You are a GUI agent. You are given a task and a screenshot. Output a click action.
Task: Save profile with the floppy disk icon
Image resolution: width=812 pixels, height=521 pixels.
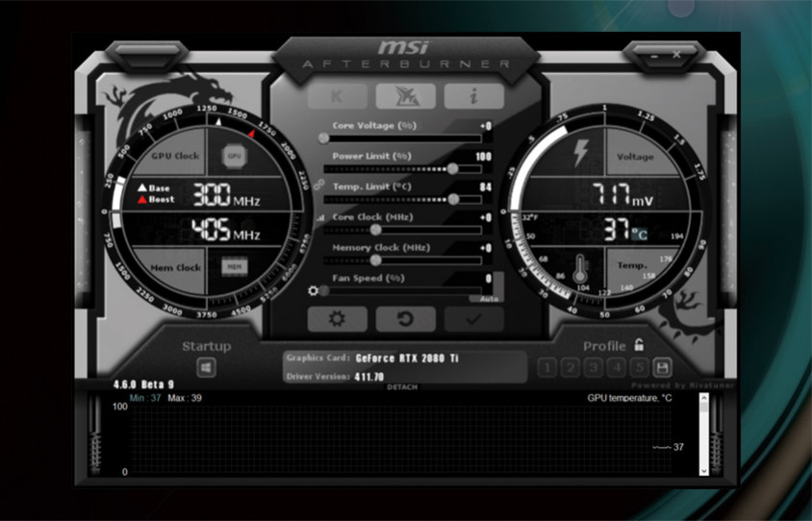pos(662,368)
